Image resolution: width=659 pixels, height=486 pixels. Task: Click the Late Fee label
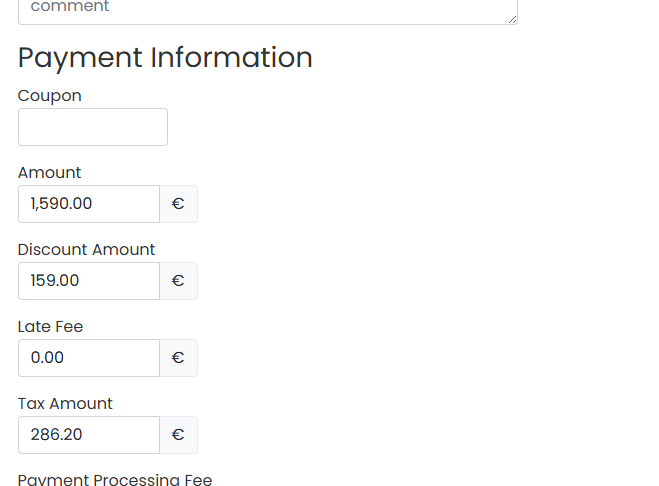coord(51,327)
